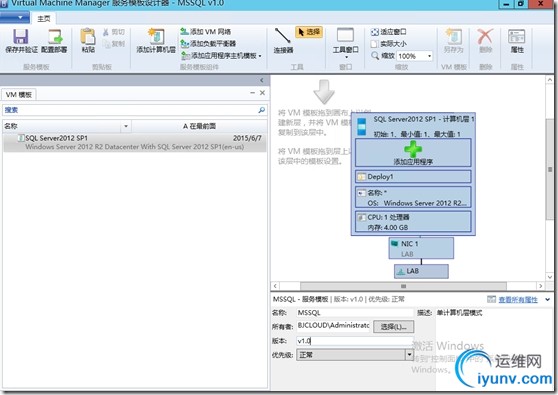
Task: Collapse the left pane with the chevron
Action: [x=262, y=80]
